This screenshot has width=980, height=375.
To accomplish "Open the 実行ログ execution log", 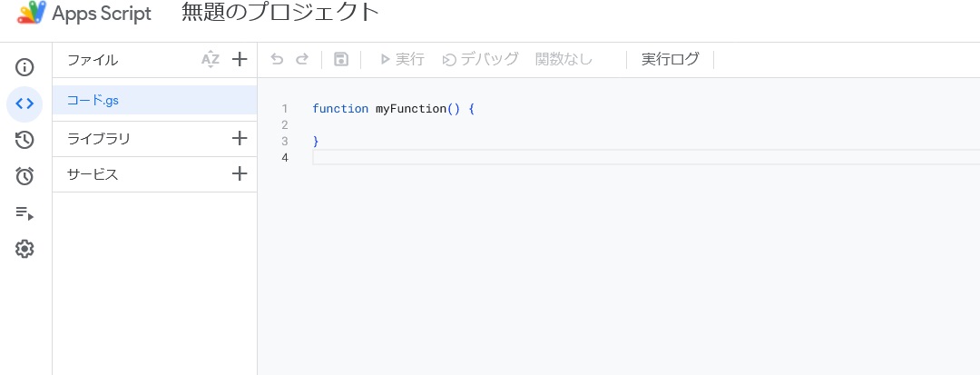I will click(670, 59).
